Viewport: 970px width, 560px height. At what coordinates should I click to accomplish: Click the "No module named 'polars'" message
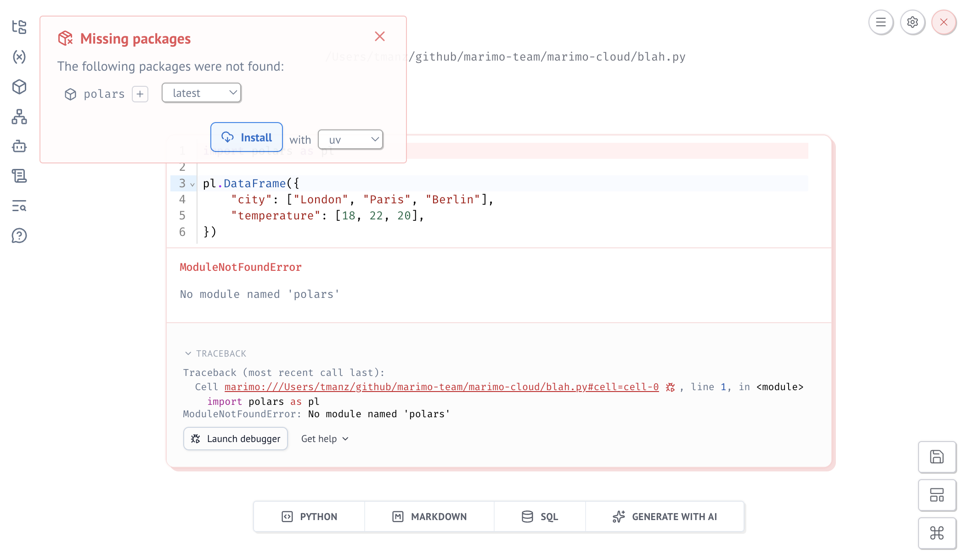point(259,294)
